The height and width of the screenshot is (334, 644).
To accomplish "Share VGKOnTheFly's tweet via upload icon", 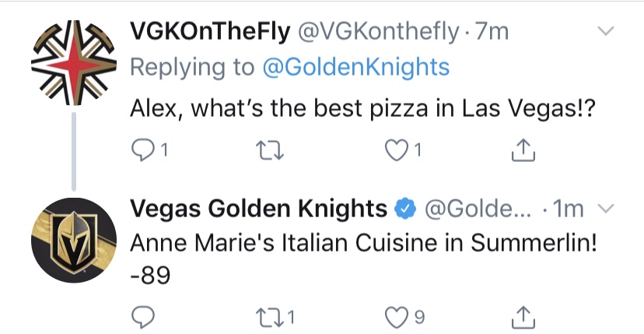I will 523,149.
